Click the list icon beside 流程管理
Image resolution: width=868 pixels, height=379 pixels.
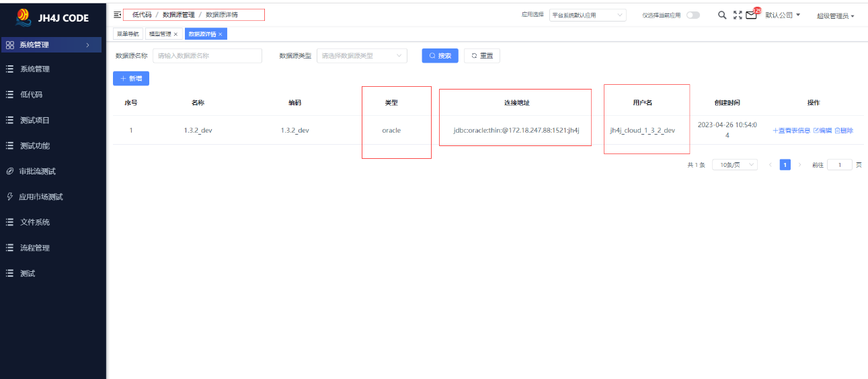10,248
